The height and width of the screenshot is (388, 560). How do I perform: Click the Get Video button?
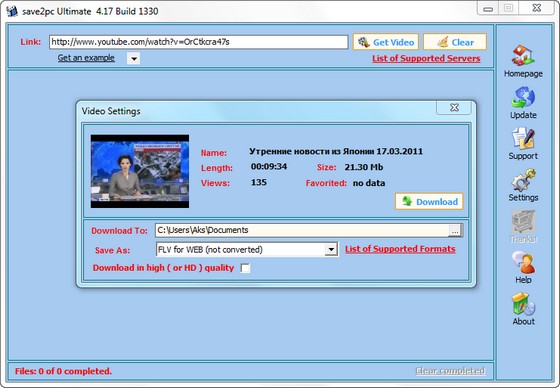click(385, 42)
